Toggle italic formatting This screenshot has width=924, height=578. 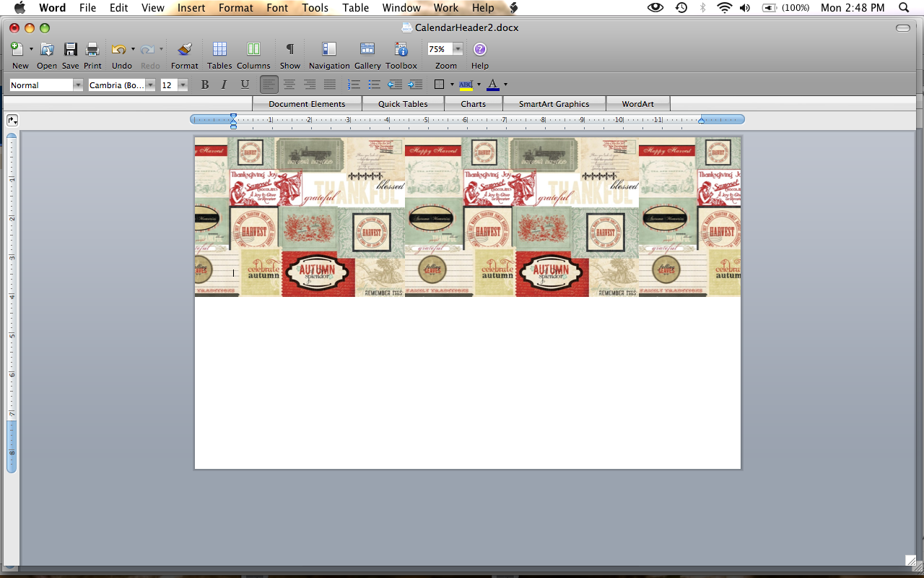[225, 85]
